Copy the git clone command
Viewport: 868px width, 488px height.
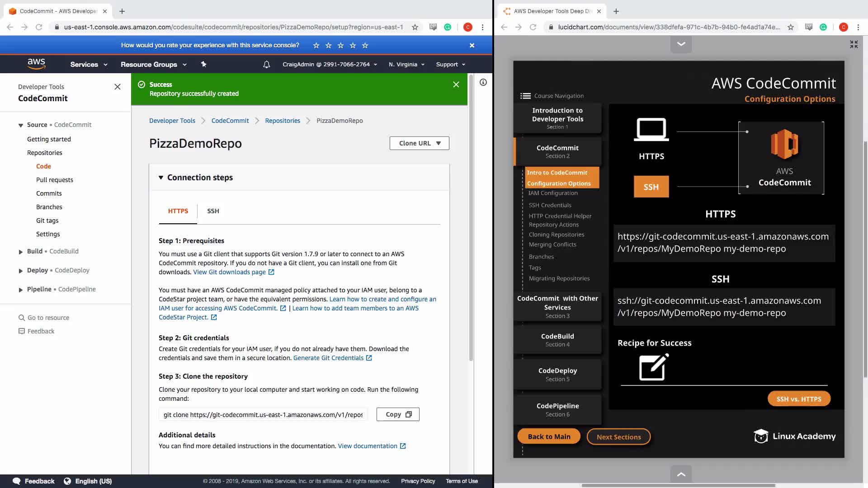click(398, 414)
